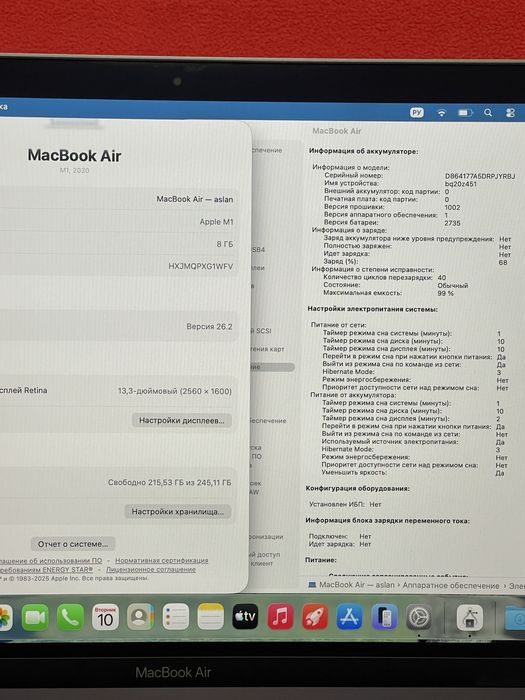Click 'Количество циклов перезарядки' row
525x700 pixels.
point(384,277)
